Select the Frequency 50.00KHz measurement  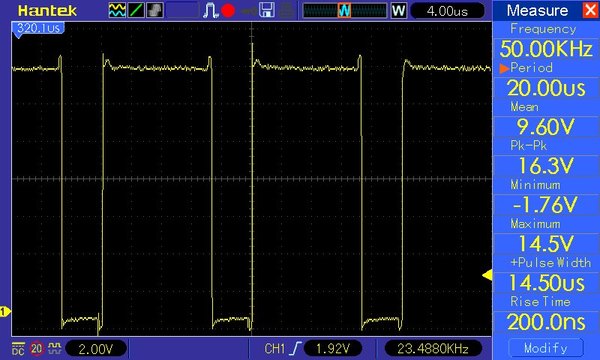click(x=546, y=49)
